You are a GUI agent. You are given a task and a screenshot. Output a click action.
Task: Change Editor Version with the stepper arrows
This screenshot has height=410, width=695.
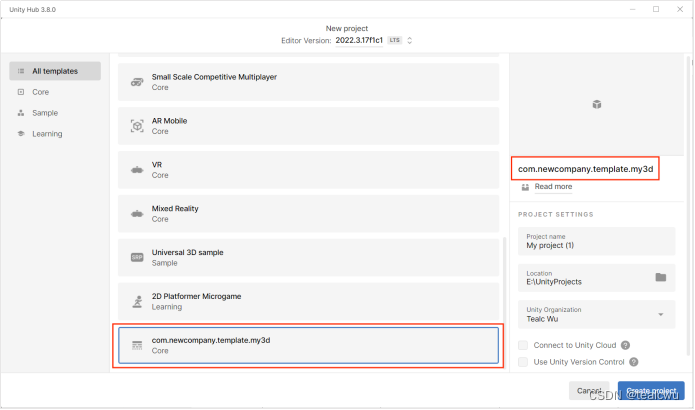[410, 40]
